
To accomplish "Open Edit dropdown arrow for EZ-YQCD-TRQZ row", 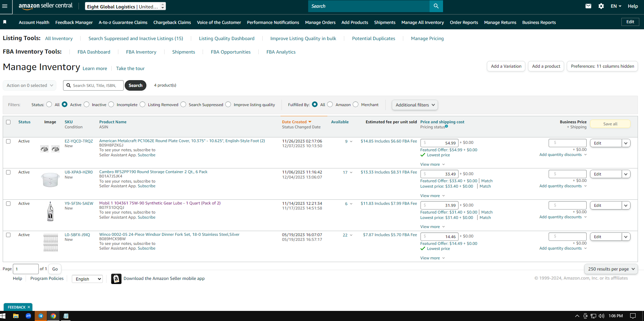I will click(x=626, y=143).
